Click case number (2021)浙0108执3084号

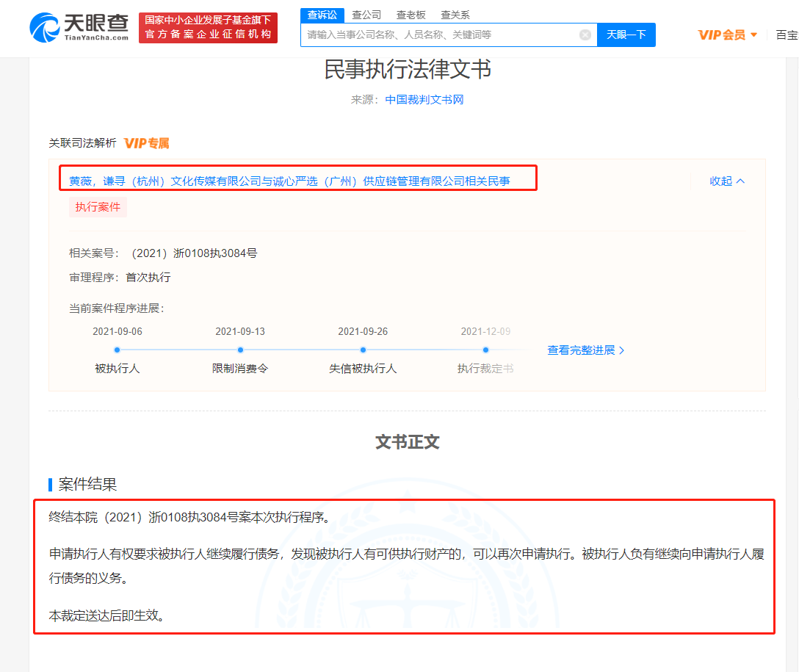click(194, 253)
